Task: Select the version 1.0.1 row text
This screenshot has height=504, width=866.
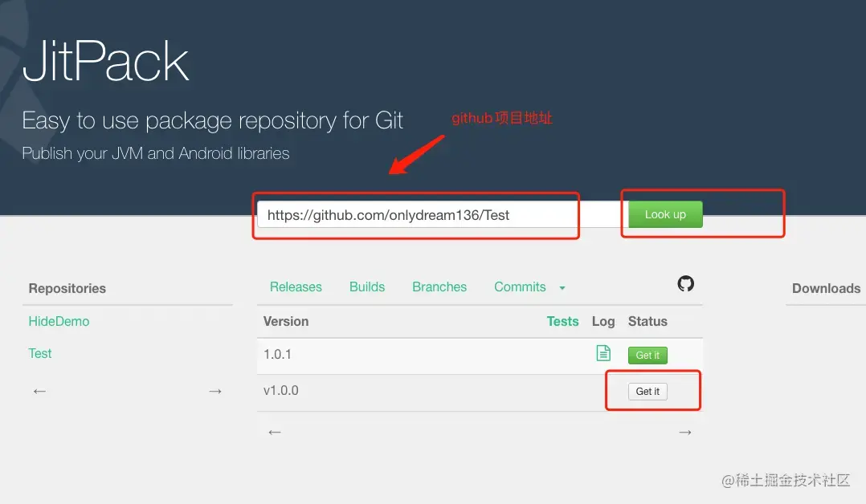Action: pos(277,355)
